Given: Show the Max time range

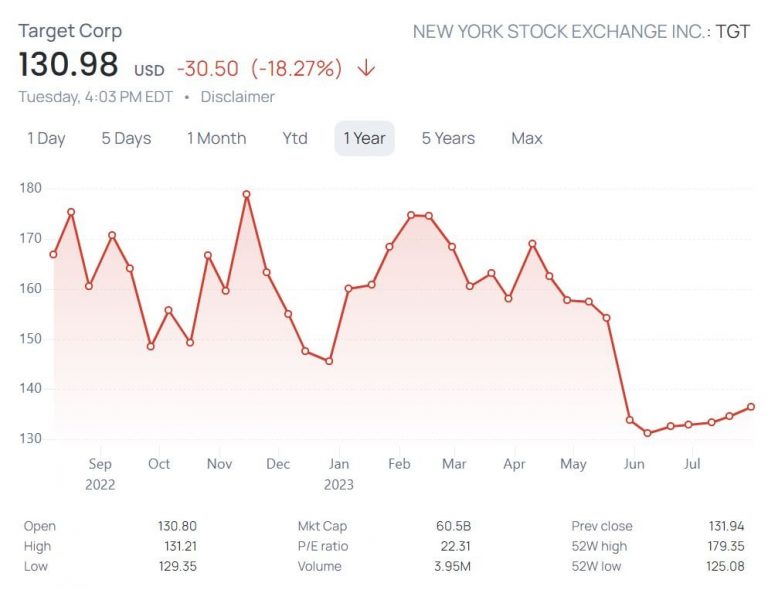Looking at the screenshot, I should coord(527,139).
